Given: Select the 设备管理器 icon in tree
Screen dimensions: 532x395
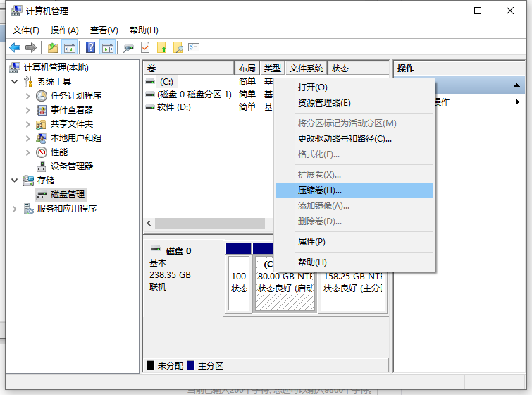Looking at the screenshot, I should tap(42, 166).
